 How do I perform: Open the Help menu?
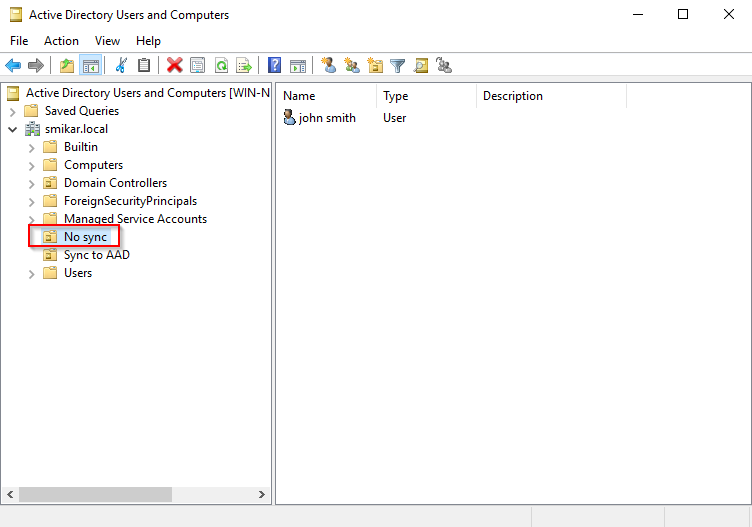[x=148, y=41]
